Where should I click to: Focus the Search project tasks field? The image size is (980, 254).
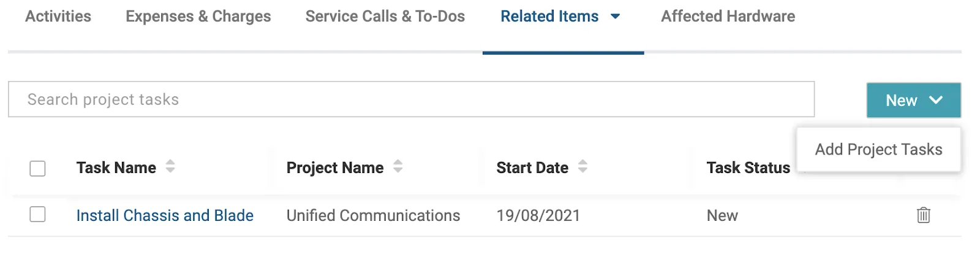pos(410,99)
